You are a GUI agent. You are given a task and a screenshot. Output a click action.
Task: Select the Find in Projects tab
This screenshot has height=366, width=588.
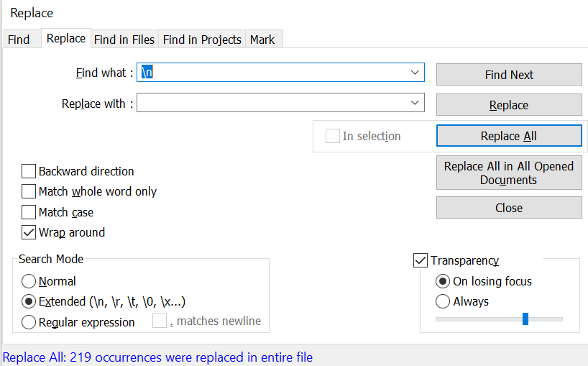click(202, 40)
